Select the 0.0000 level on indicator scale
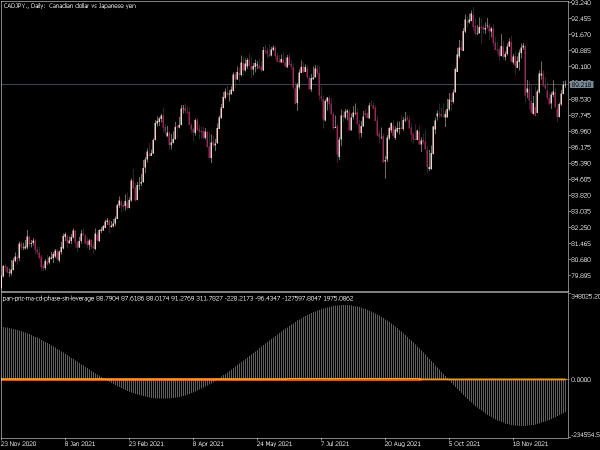600x450 pixels. point(581,380)
